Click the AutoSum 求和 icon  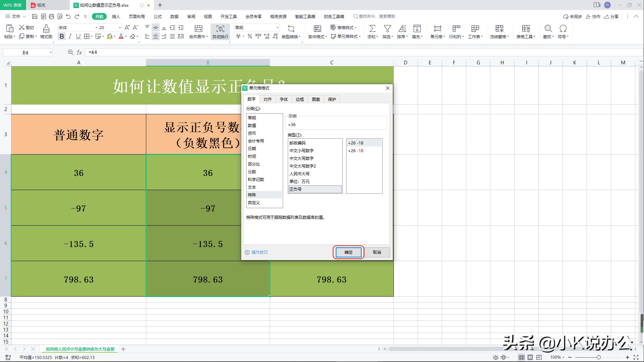[372, 32]
